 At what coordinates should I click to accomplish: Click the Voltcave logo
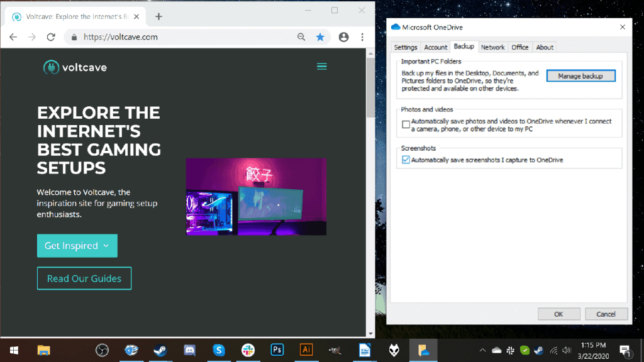[75, 67]
